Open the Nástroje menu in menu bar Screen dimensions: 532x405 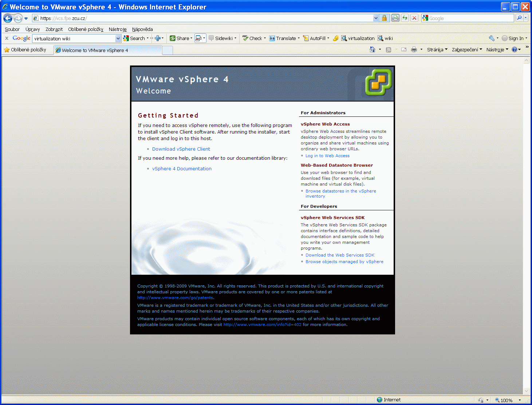click(118, 29)
